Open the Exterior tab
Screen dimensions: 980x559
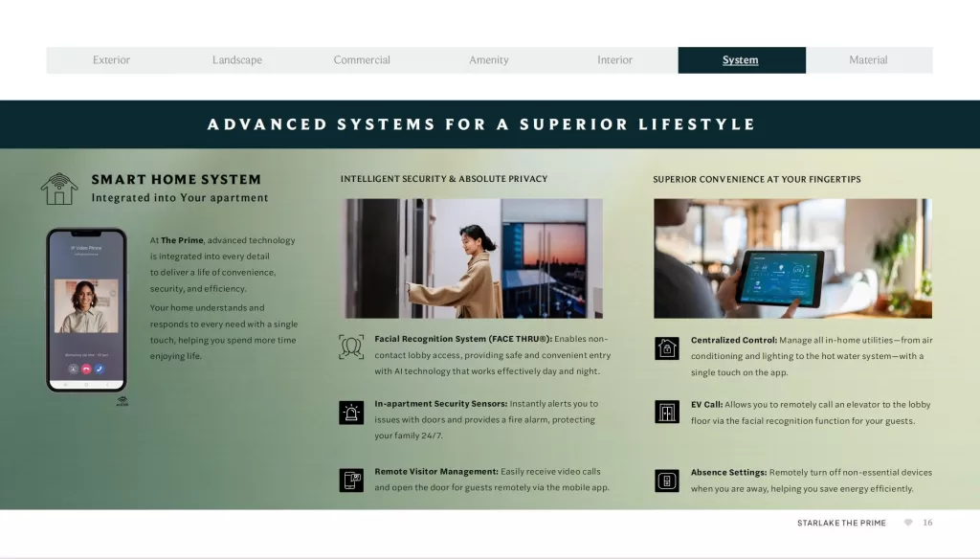coord(111,60)
